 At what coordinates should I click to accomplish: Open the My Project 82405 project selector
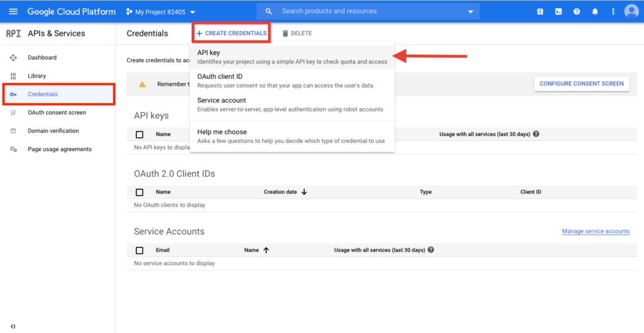click(160, 12)
